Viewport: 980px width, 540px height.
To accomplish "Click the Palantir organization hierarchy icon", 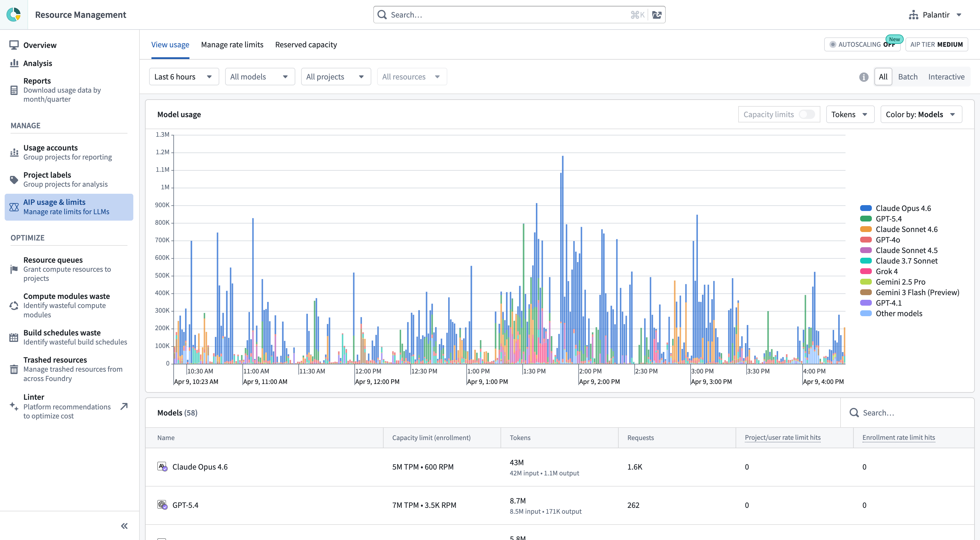I will pyautogui.click(x=913, y=15).
